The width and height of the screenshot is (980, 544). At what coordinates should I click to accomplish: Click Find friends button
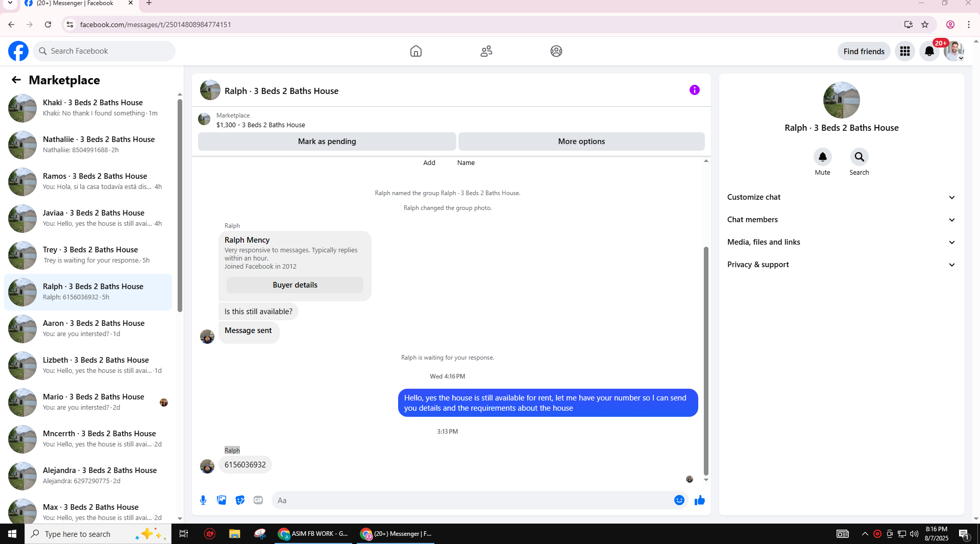pos(864,51)
